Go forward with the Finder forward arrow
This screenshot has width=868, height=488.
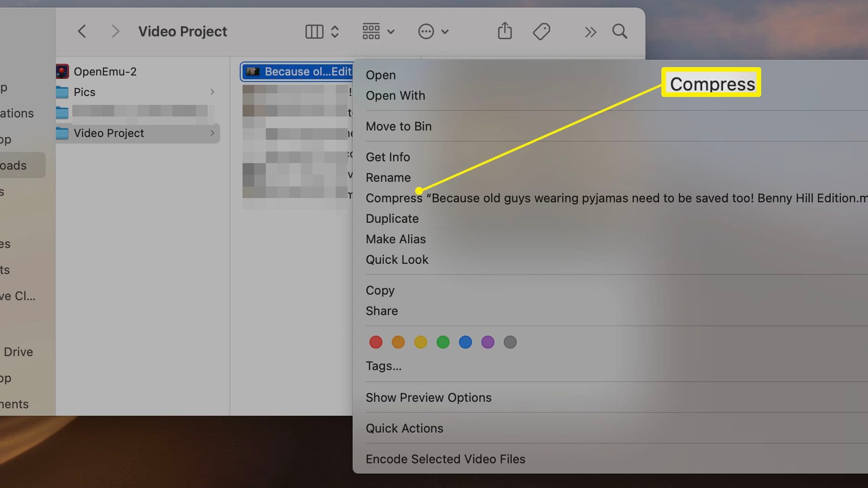(x=115, y=31)
